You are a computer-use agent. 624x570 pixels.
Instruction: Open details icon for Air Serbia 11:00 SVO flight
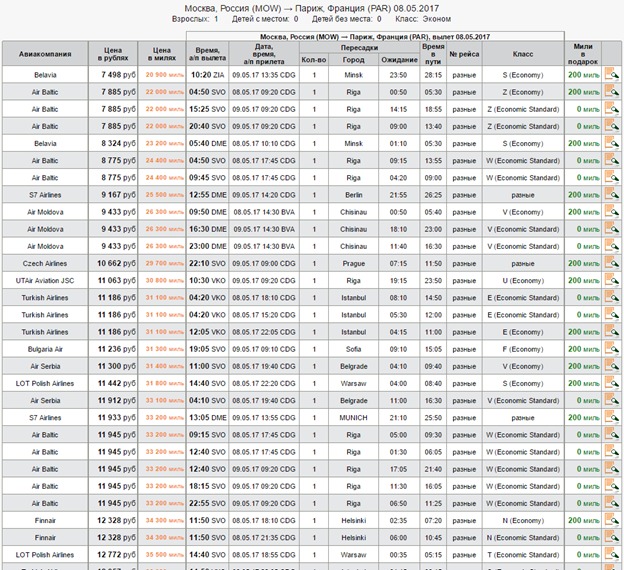tap(612, 365)
